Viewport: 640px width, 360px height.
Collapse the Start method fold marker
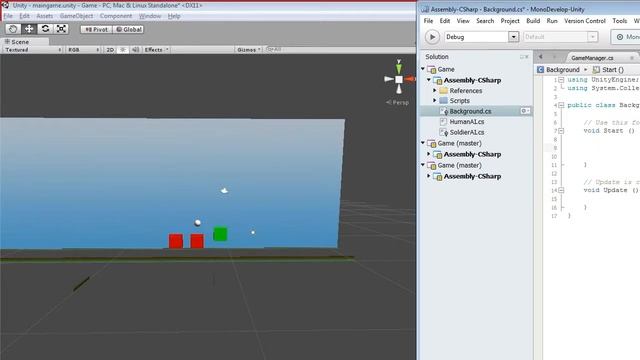click(561, 131)
